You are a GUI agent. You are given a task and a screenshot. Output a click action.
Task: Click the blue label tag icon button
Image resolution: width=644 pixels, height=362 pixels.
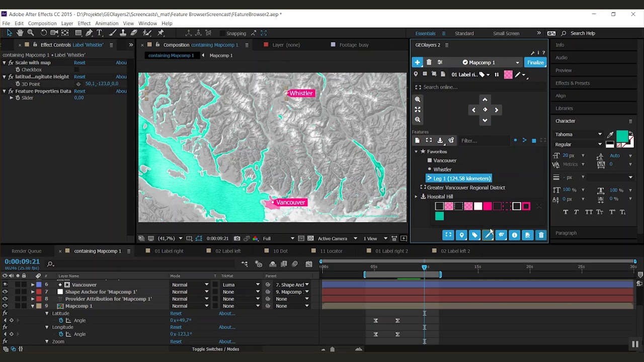[474, 235]
